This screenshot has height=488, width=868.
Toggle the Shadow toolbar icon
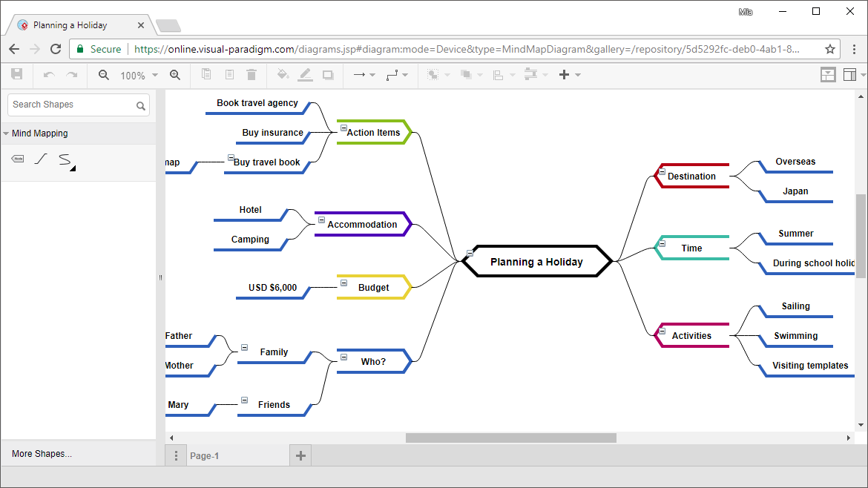[x=328, y=75]
